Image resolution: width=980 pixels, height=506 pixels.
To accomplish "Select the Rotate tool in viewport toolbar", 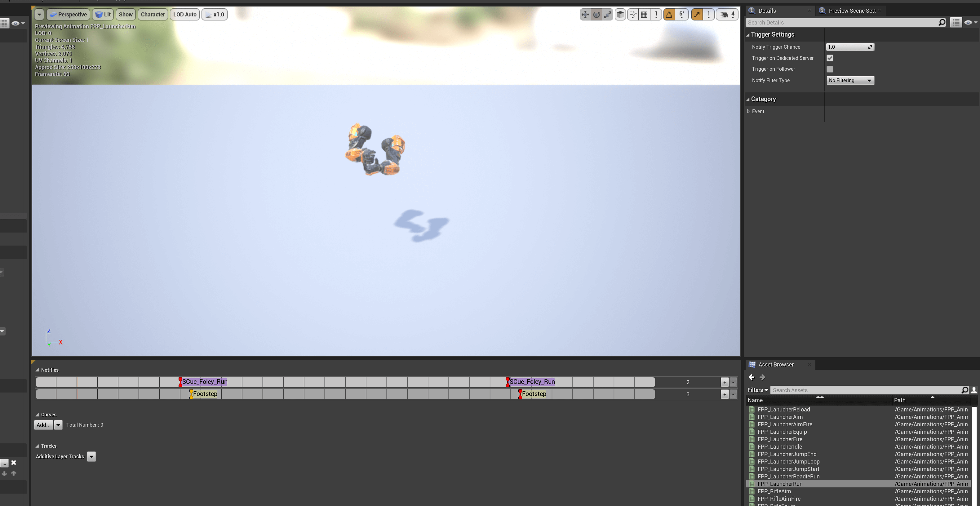I will [596, 15].
